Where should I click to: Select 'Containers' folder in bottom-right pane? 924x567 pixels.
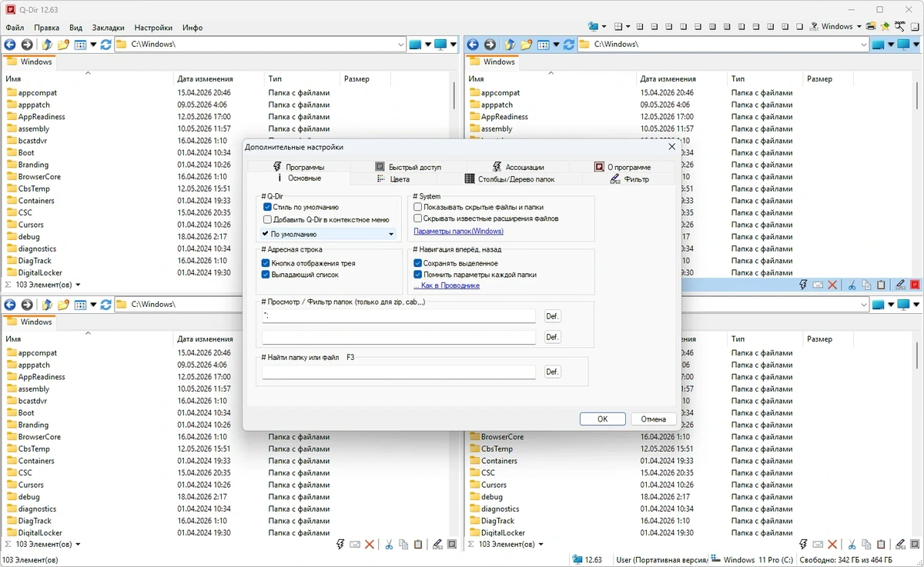(498, 461)
